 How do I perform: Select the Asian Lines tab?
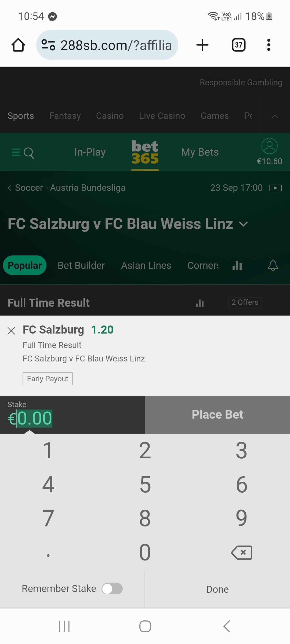pos(146,265)
